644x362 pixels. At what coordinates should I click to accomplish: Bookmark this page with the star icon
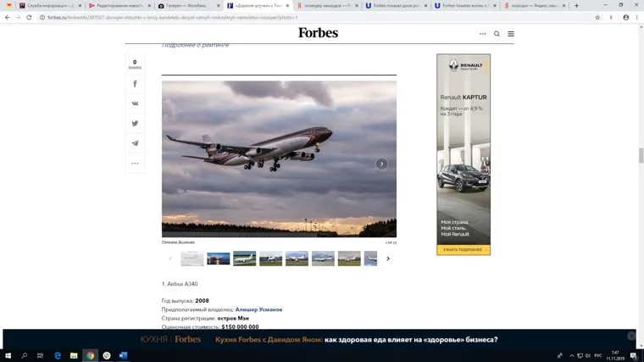(597, 17)
